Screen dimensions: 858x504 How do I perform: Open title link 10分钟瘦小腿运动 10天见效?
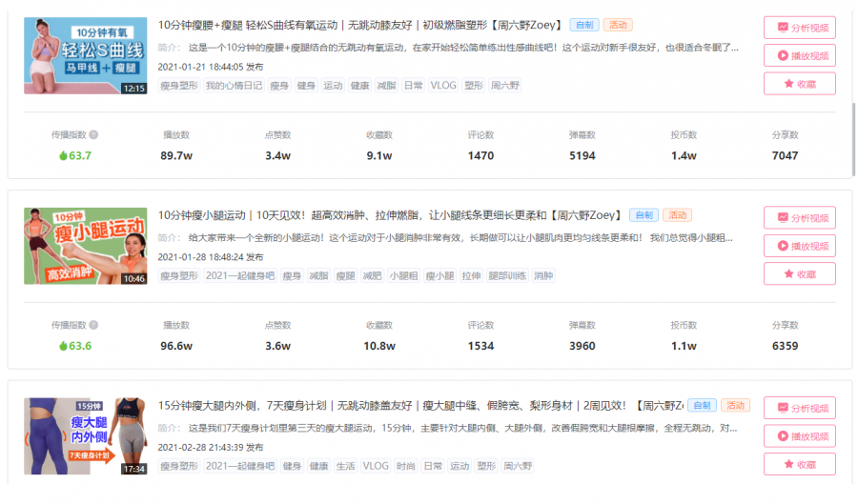390,215
